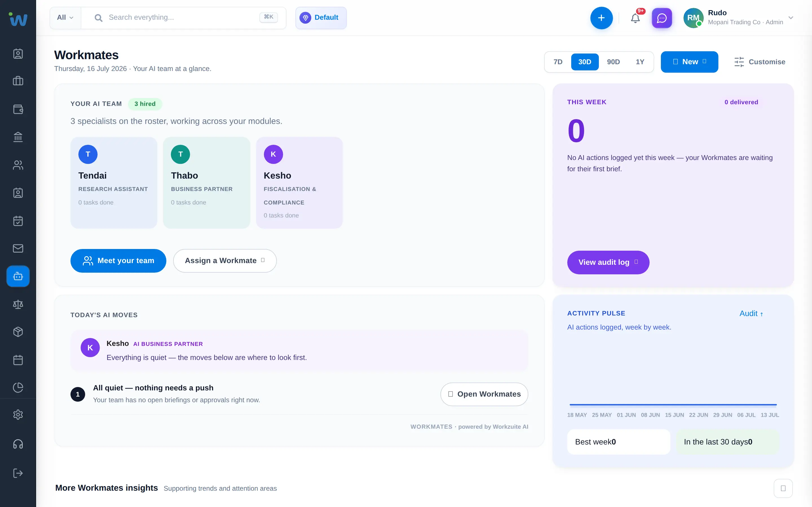
Task: Open the purple chat assistant icon
Action: [x=661, y=18]
